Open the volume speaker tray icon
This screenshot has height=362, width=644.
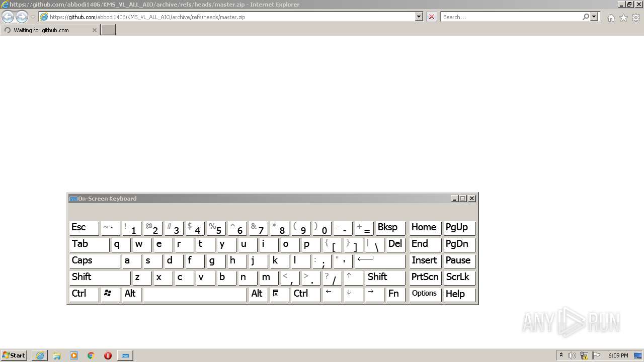(572, 355)
